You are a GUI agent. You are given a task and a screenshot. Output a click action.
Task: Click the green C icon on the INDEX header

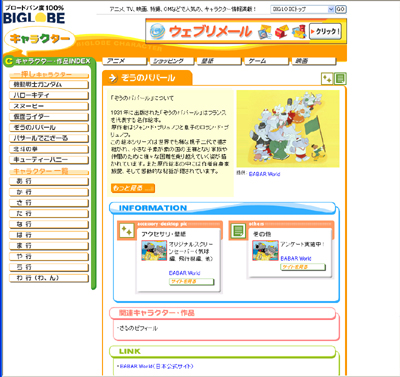point(9,61)
